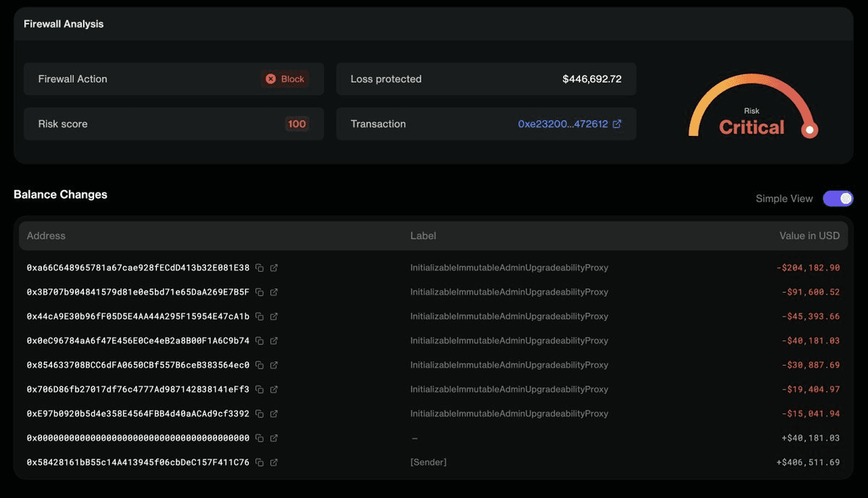Sort by Address column header
This screenshot has height=498, width=868.
pyautogui.click(x=46, y=236)
